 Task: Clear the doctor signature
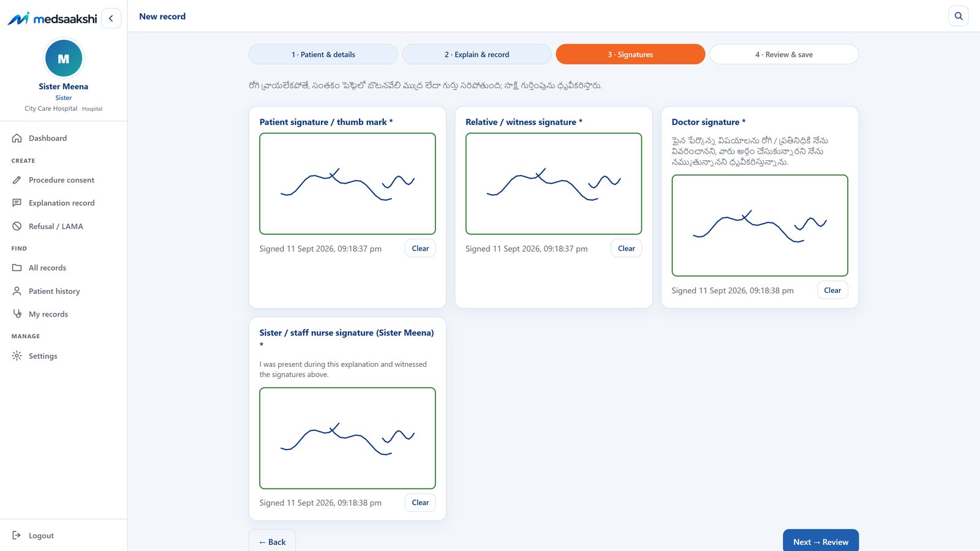832,290
